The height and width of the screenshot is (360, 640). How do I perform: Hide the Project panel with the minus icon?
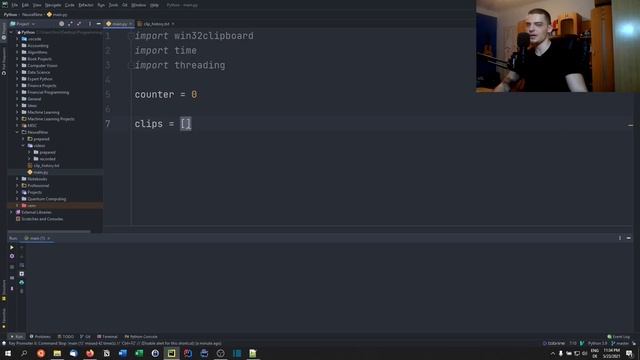98,24
